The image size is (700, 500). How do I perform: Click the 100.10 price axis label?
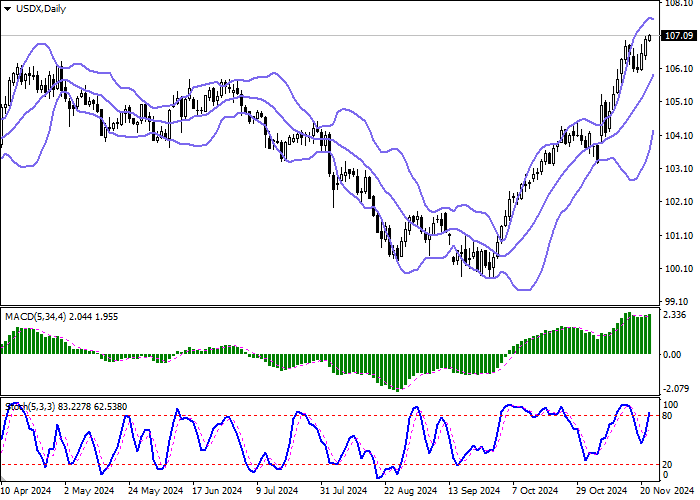click(x=679, y=269)
